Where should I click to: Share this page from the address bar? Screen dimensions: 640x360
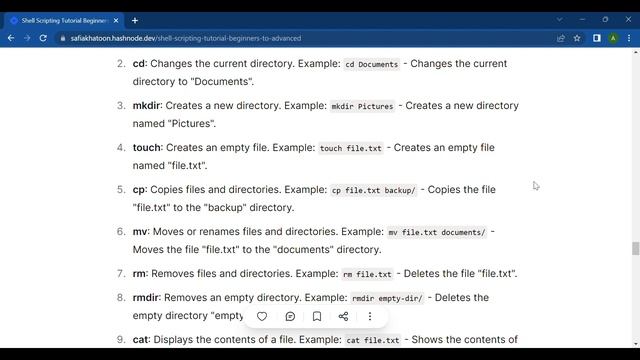pyautogui.click(x=560, y=38)
